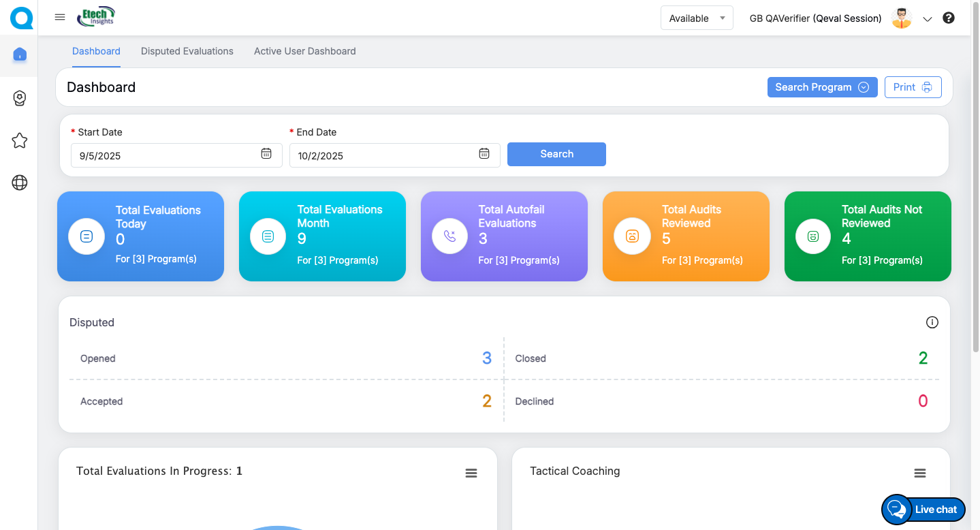Click the Disputed info icon
980x530 pixels.
932,322
